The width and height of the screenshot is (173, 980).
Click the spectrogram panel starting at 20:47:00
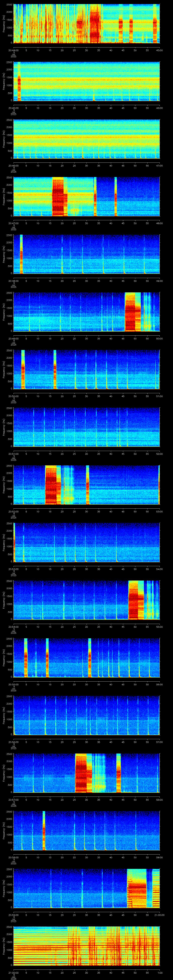[87, 197]
